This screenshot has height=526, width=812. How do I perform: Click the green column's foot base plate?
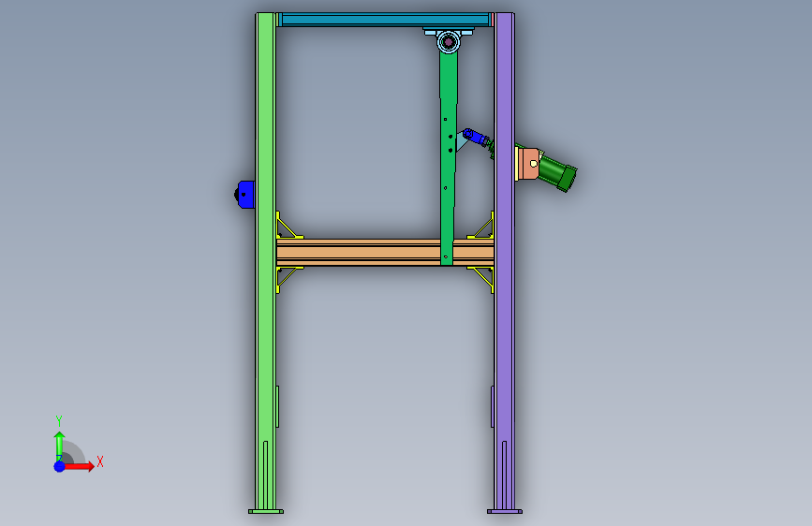point(266,512)
